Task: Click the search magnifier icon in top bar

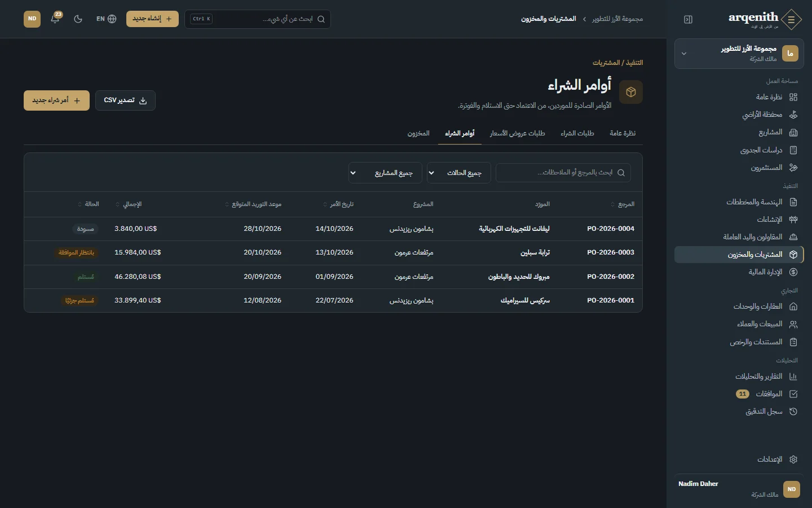Action: click(x=321, y=19)
